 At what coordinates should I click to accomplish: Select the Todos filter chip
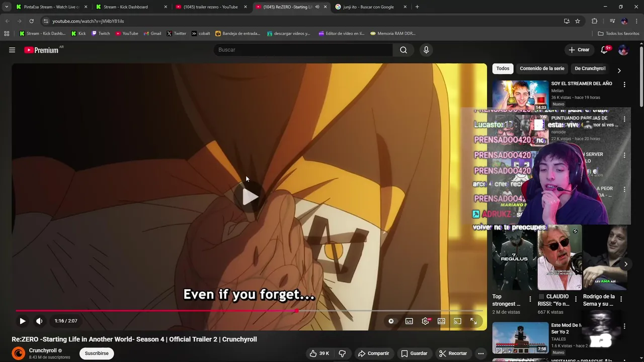pyautogui.click(x=503, y=68)
